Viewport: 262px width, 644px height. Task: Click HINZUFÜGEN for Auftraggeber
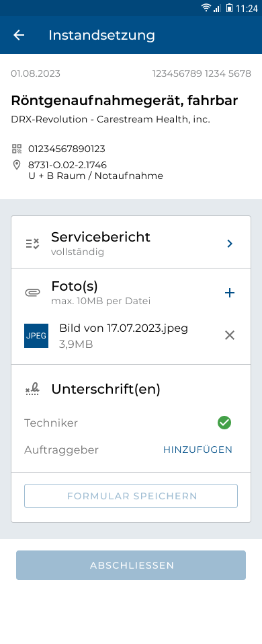pos(198,450)
